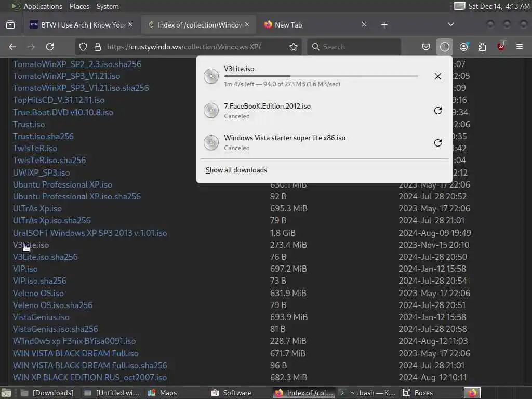Reload the current page
Screen dimensions: 532x399
[50, 47]
